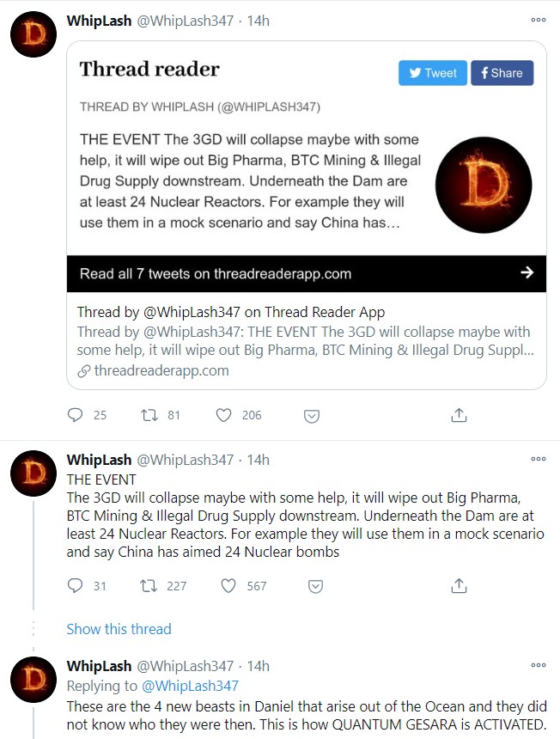Bookmark the first tweet via pocket icon
560x739 pixels.
313,416
